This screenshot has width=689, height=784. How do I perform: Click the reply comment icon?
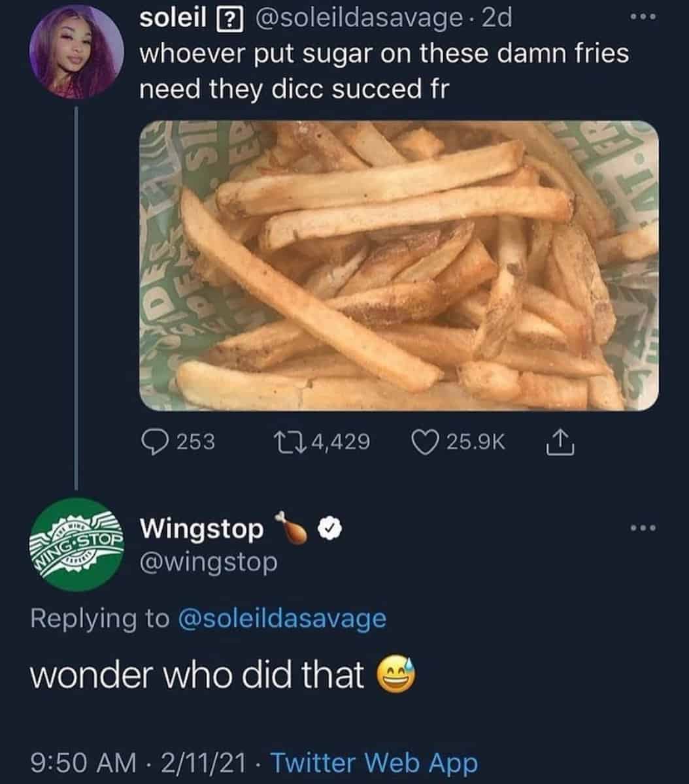tap(156, 442)
